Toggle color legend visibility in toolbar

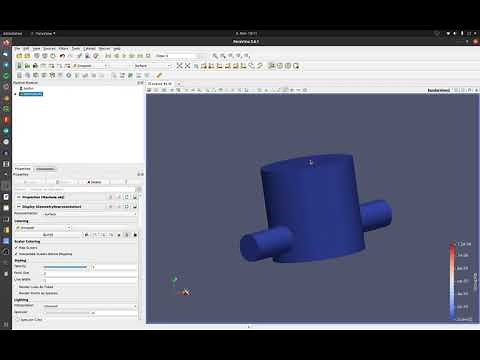click(19, 66)
